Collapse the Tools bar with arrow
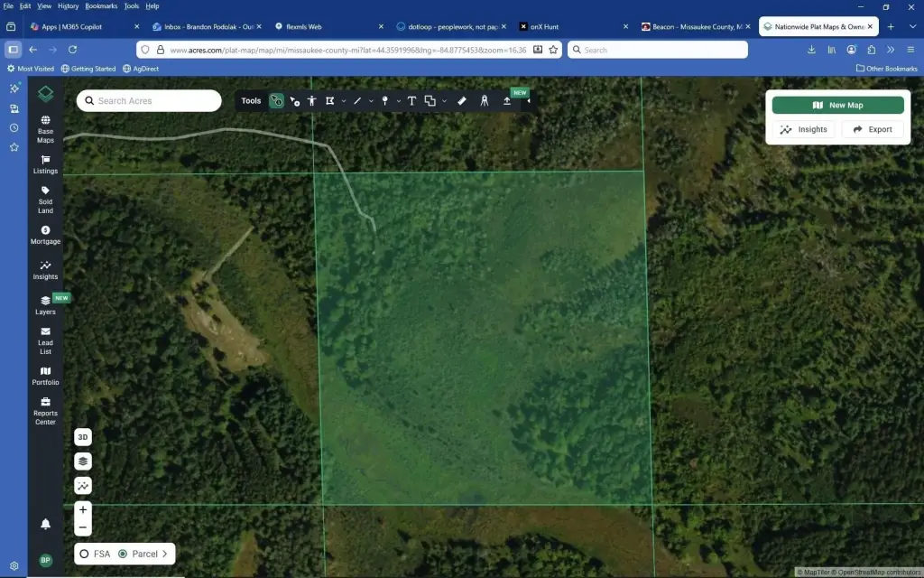This screenshot has height=578, width=924. 528,101
